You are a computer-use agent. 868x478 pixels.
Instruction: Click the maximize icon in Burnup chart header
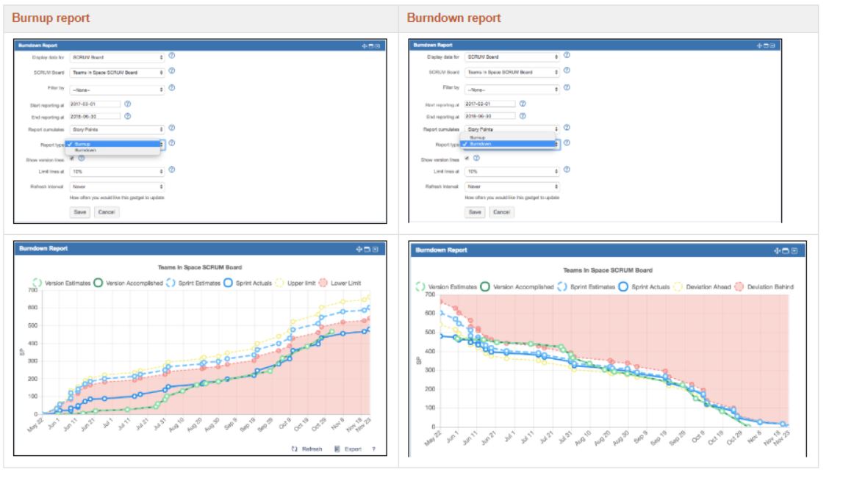tap(367, 250)
